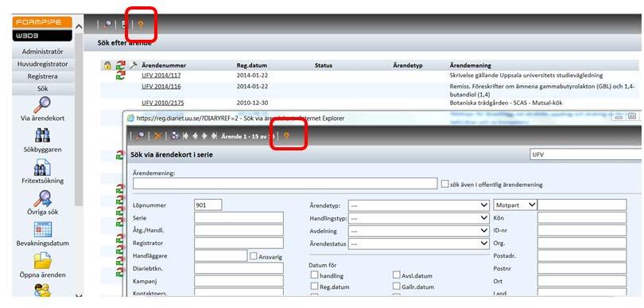The height and width of the screenshot is (308, 644).
Task: Click magnifier search icon in popup toolbar
Action: [140, 136]
